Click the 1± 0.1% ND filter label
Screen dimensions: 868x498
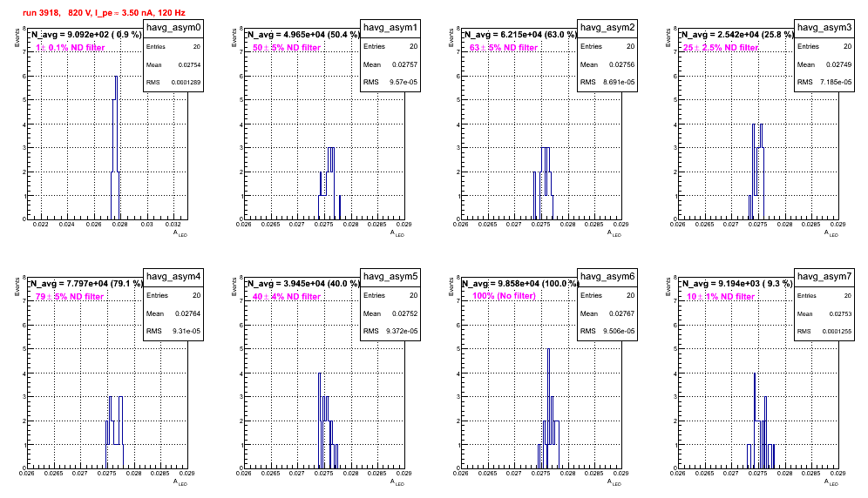pos(70,48)
